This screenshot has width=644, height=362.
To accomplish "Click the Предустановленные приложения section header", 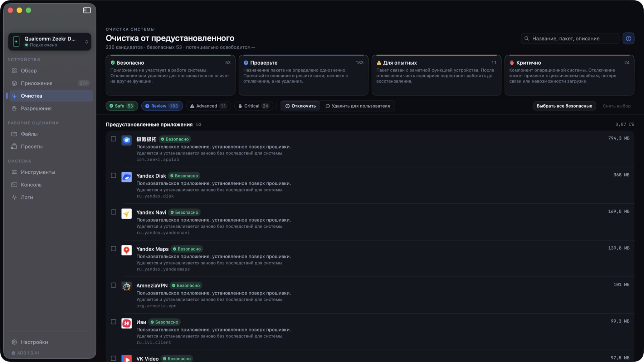I will coord(149,124).
